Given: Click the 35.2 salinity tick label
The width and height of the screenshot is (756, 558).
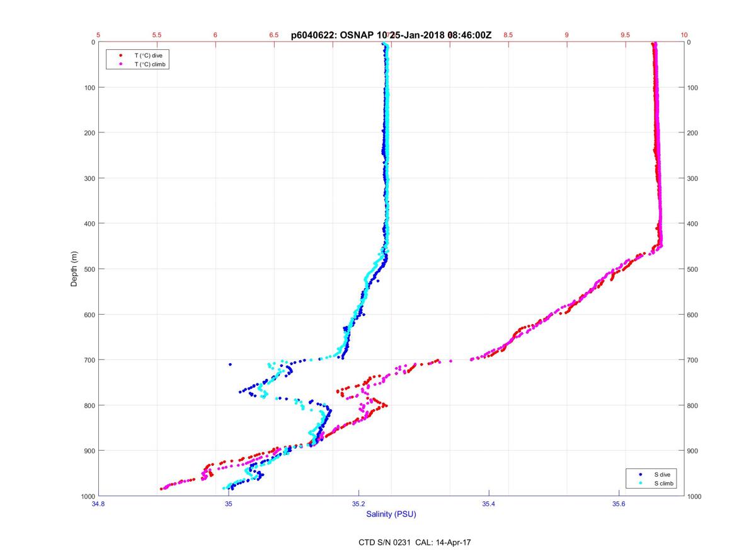Looking at the screenshot, I should (358, 504).
